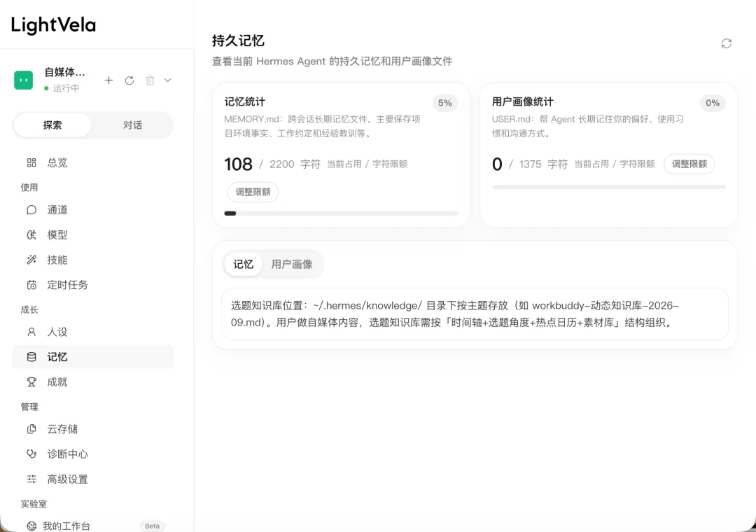The image size is (756, 532).
Task: Delete the agent with trash icon
Action: pyautogui.click(x=150, y=80)
